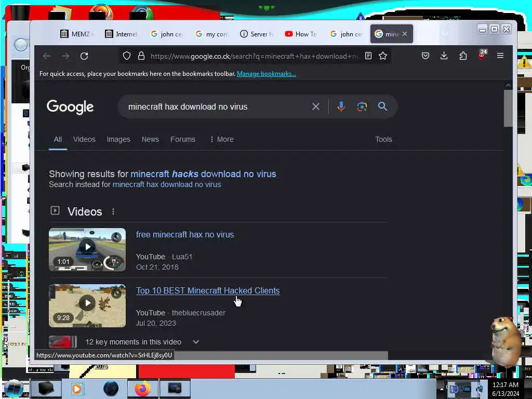Open the extensions puzzle icon

pyautogui.click(x=463, y=56)
